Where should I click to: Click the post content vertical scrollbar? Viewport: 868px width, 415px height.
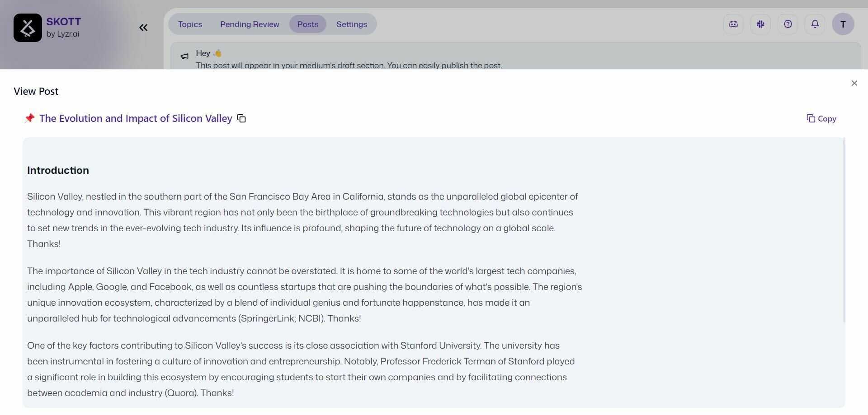pyautogui.click(x=844, y=230)
